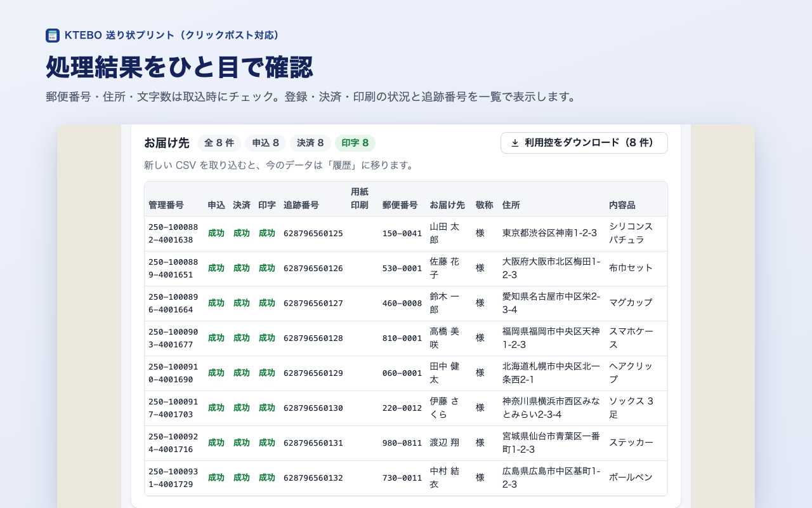The height and width of the screenshot is (508, 812).
Task: Click postal code 530-0001
Action: point(402,268)
